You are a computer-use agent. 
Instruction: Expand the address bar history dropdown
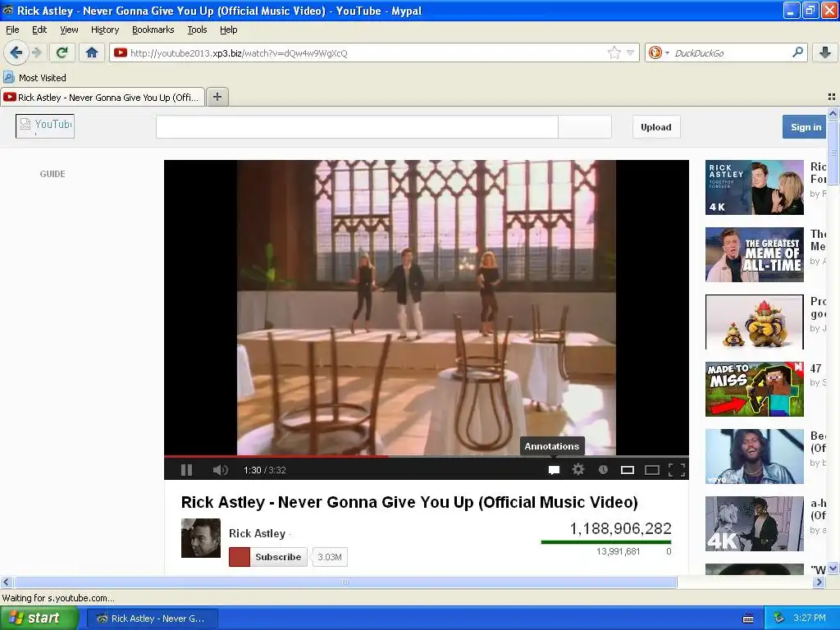point(631,52)
